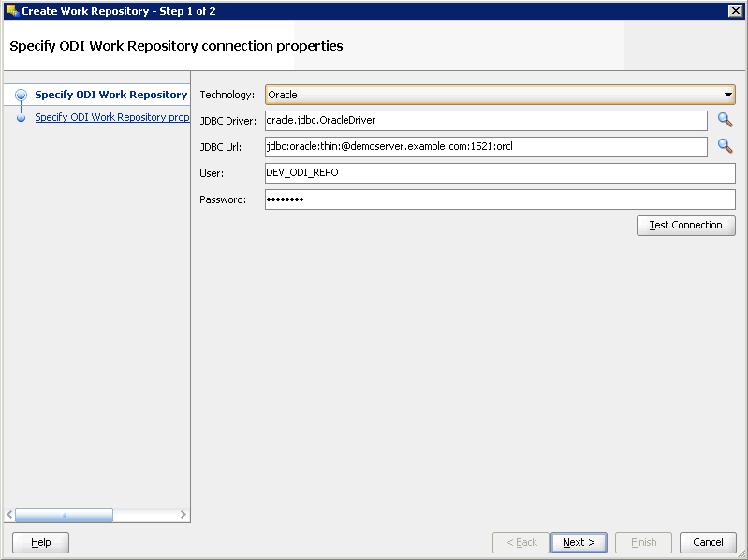Click the JDBC Url label
Viewport: 748px width, 560px height.
point(220,147)
